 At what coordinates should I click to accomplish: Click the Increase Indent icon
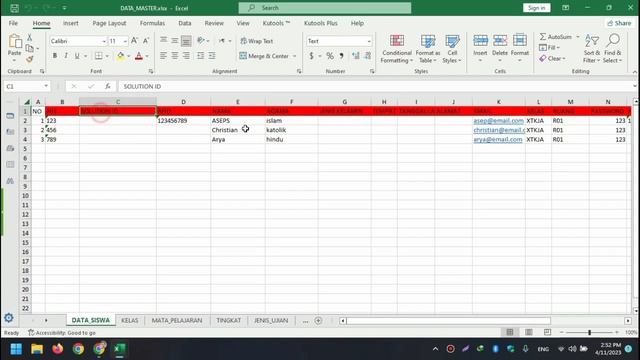pos(212,56)
